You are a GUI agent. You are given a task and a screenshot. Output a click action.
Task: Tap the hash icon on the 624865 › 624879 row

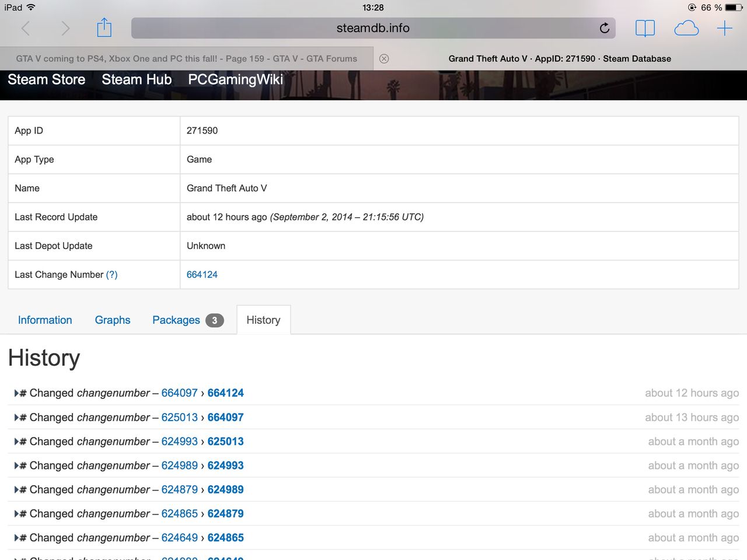[x=23, y=514]
